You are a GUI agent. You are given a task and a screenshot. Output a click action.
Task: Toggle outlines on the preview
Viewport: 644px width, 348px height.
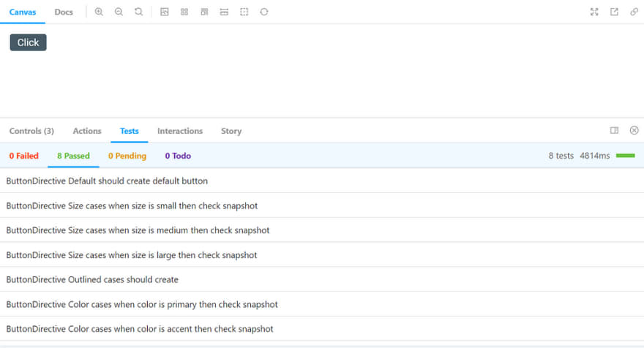[244, 12]
